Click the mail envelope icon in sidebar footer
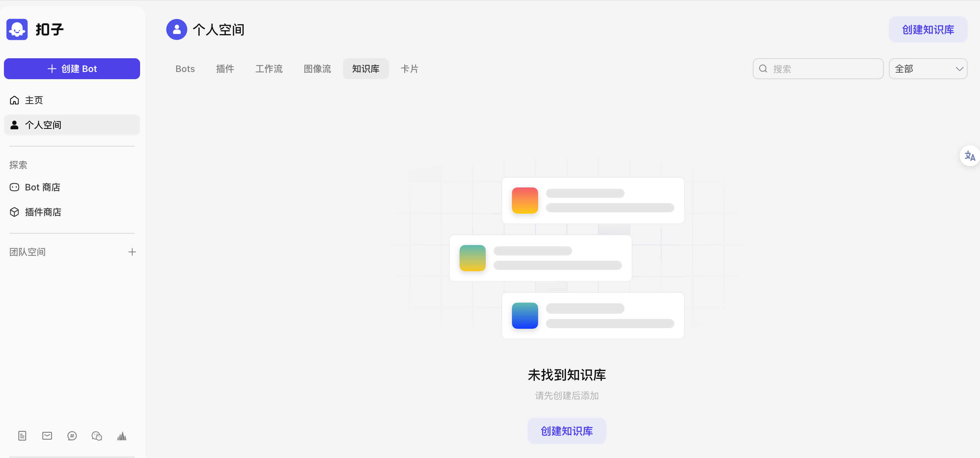Screen dimensions: 980x458 click(47, 435)
